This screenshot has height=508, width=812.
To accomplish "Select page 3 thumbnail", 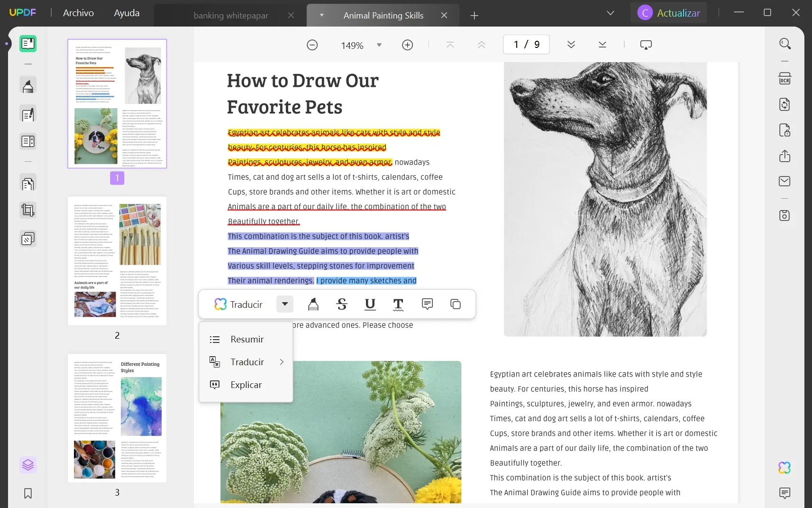I will pos(117,418).
